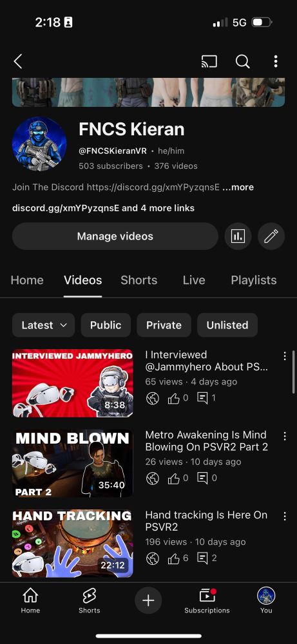This screenshot has height=644, width=297.
Task: Toggle the Unlisted filter chip
Action: pos(227,325)
